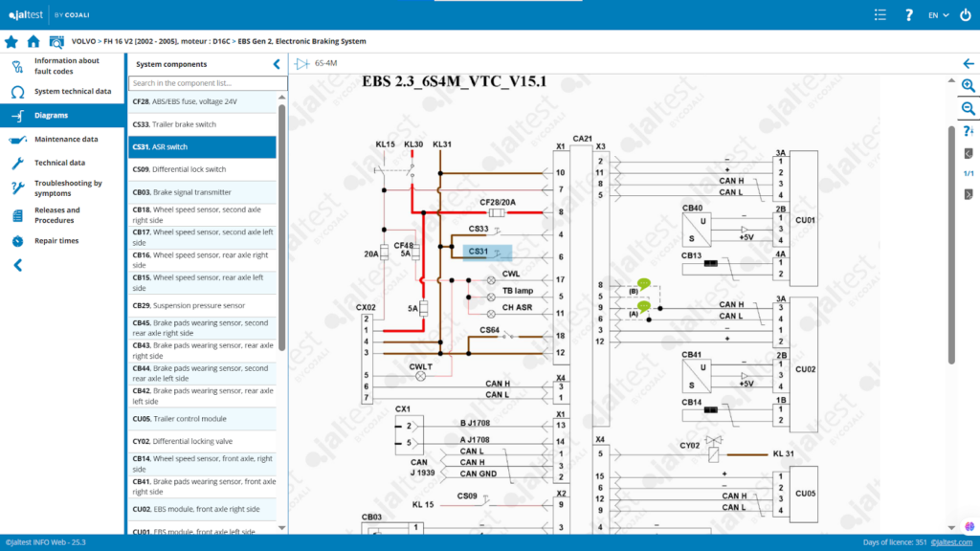
Task: Go to the home page icon
Action: pos(33,41)
